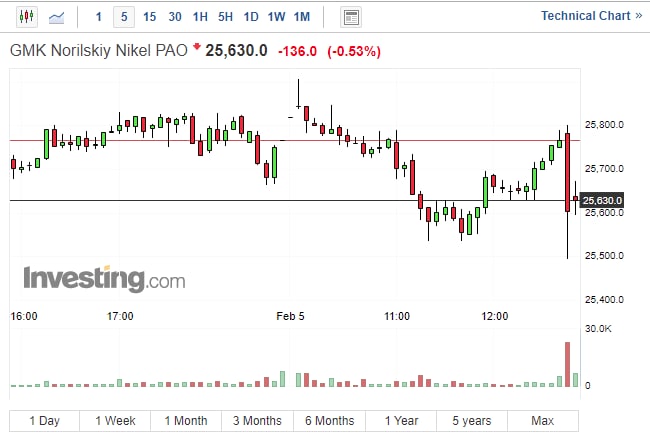Viewport: 650px width, 442px height.
Task: Open the news overlay icon
Action: [x=351, y=17]
